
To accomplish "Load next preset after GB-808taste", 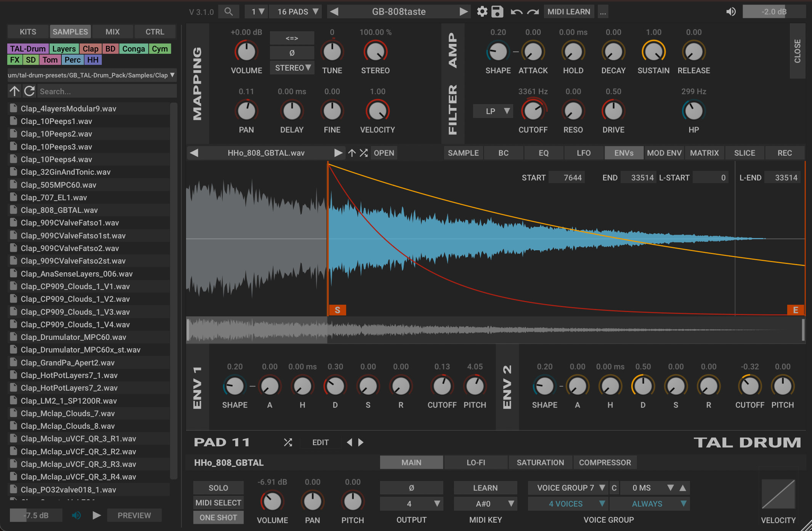I will tap(463, 11).
